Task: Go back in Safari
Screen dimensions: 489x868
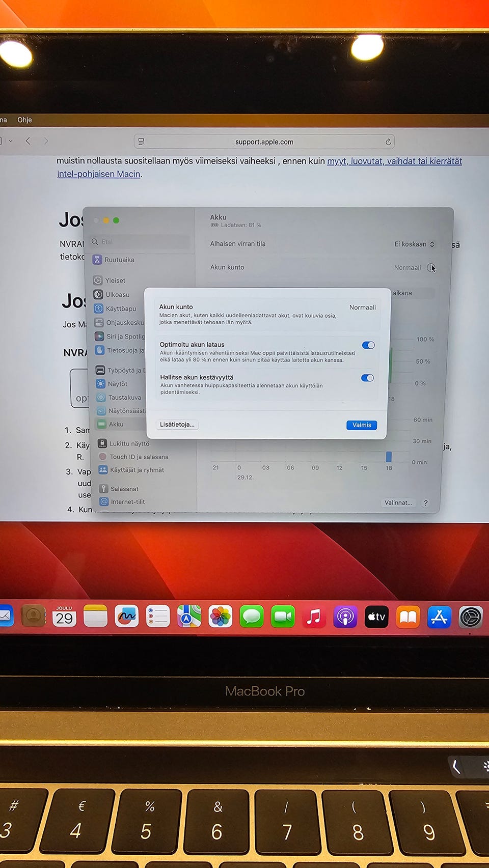Action: (x=28, y=141)
